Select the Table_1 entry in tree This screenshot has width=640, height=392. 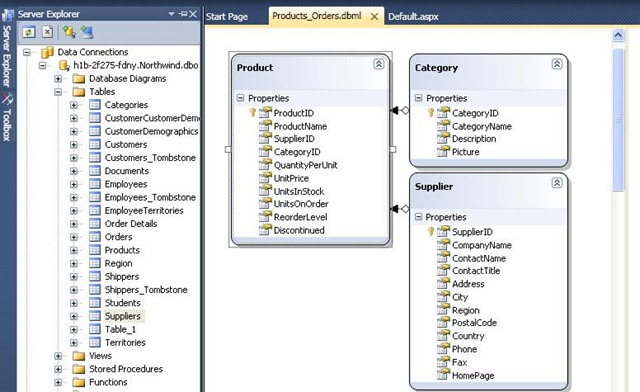click(120, 329)
